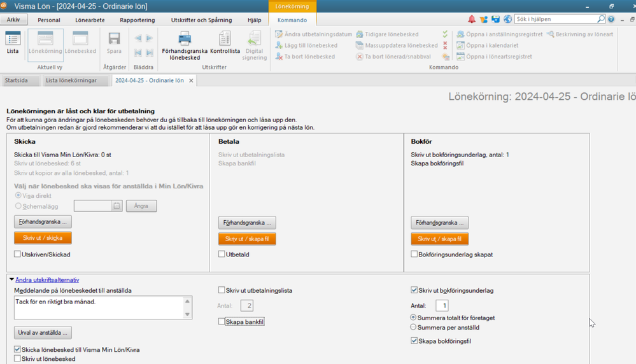This screenshot has width=636, height=364.
Task: Enable the Skapa bankfil checkbox
Action: tap(222, 322)
